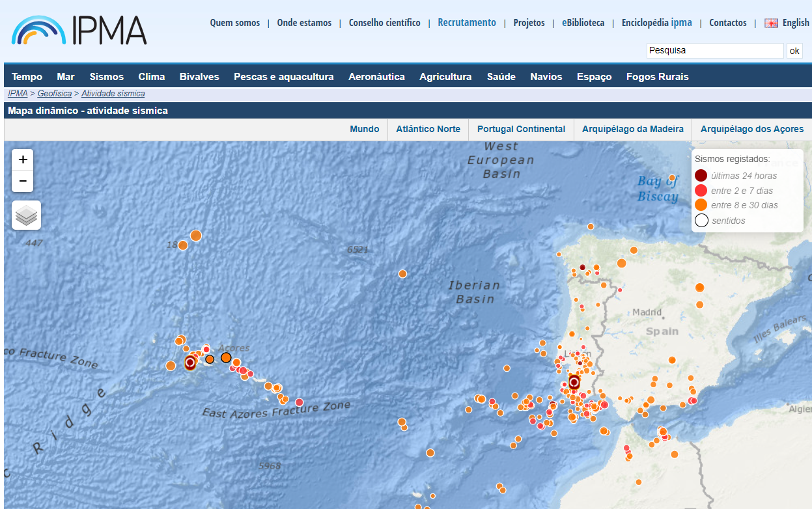Screen dimensions: 812x509
Task: Click the large orange marker north of the Azores
Action: [195, 236]
